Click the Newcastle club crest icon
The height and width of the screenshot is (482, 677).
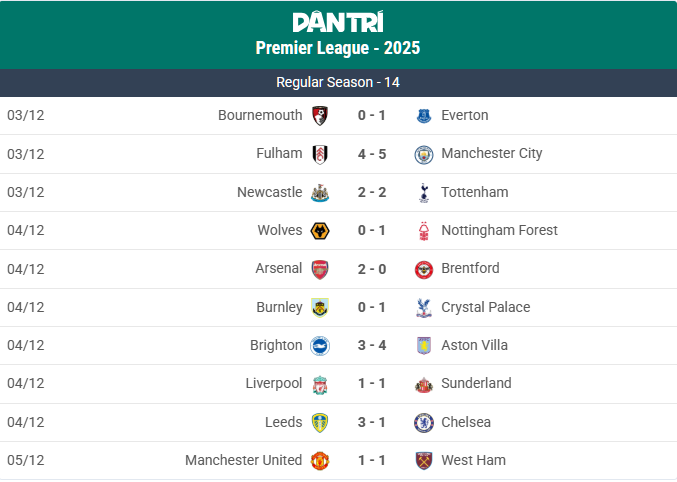tap(320, 192)
